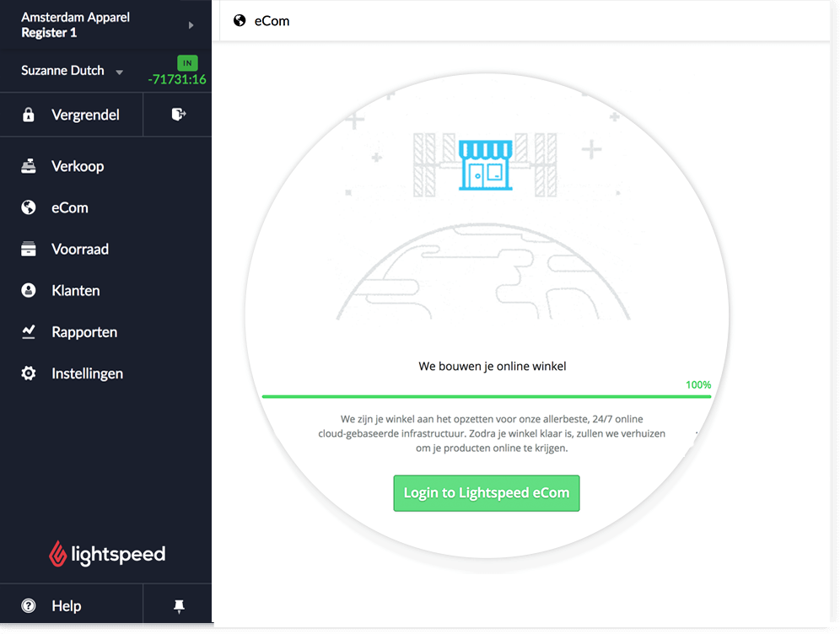Click Login to Lightspeed eCom button
Viewport: 840px width, 634px height.
point(487,493)
